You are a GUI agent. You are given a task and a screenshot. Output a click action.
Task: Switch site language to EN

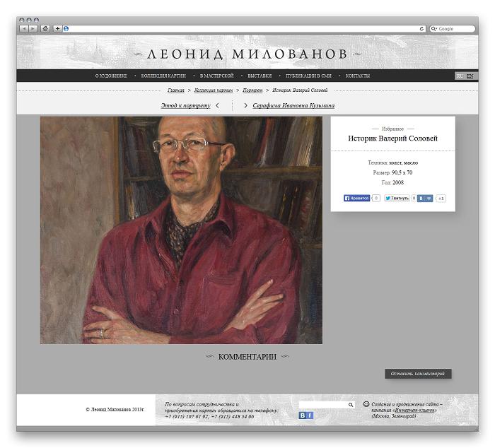[x=470, y=76]
